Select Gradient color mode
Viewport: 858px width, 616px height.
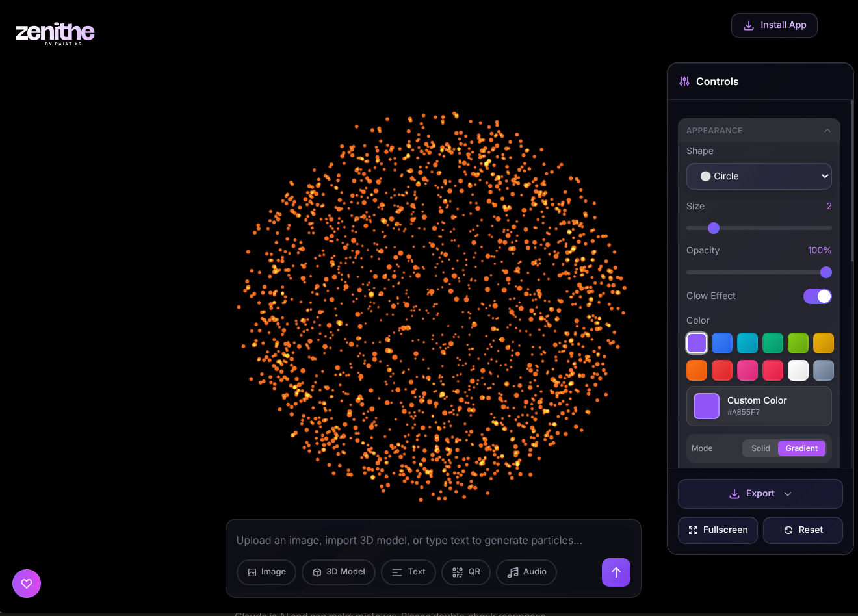coord(801,448)
